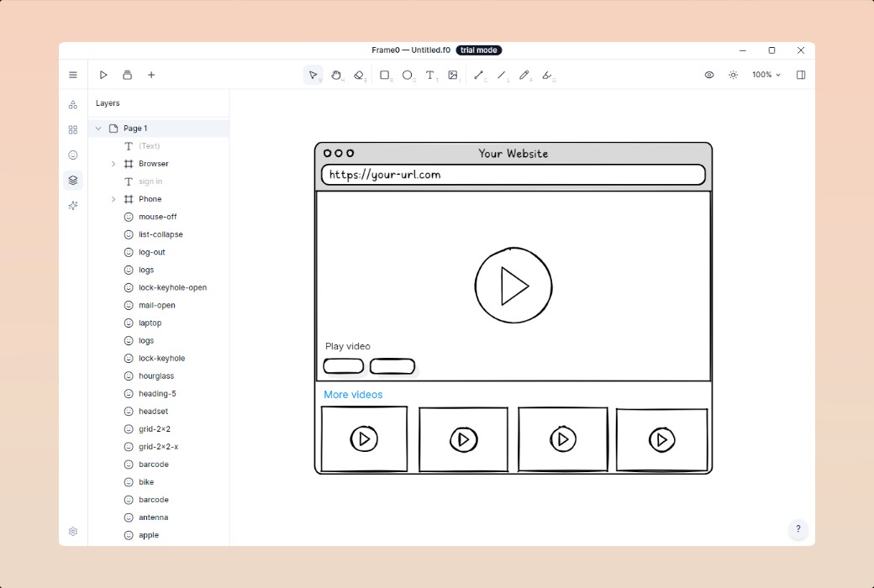Open the 100% zoom dropdown

coord(766,75)
